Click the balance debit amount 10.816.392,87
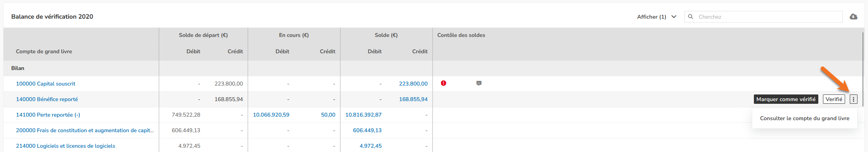Viewport: 868px width, 152px height. (x=363, y=115)
